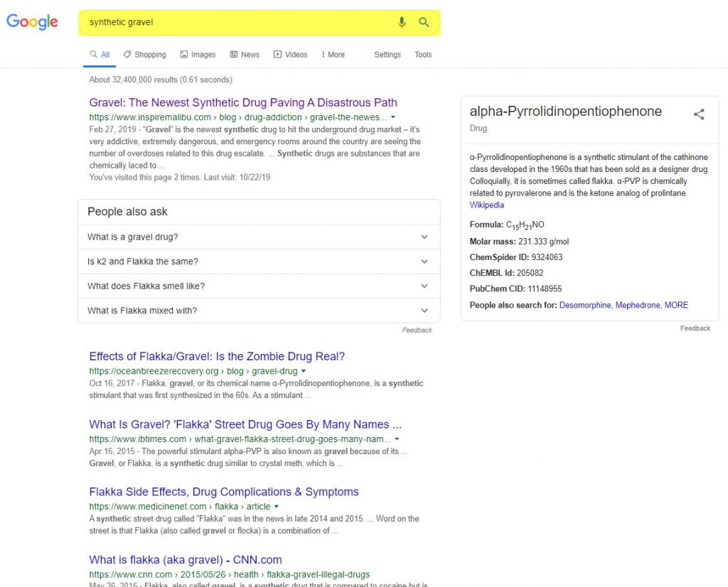Click dropdown arrow beside inspiremalibu.com URL

(x=393, y=117)
